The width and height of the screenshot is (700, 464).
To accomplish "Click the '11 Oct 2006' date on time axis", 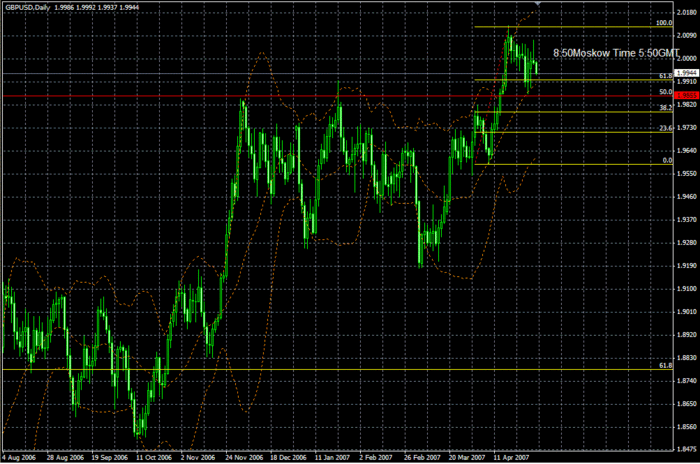I will (154, 458).
